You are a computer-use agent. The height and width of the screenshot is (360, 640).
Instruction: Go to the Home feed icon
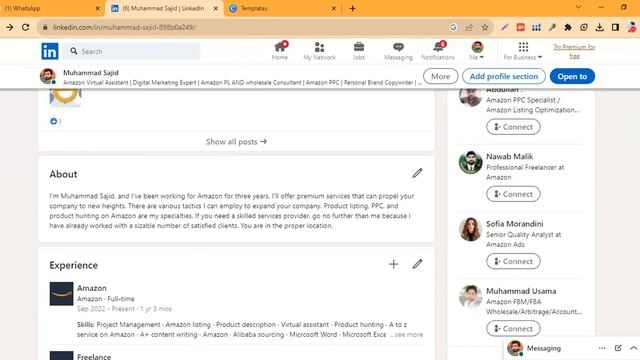pyautogui.click(x=280, y=51)
